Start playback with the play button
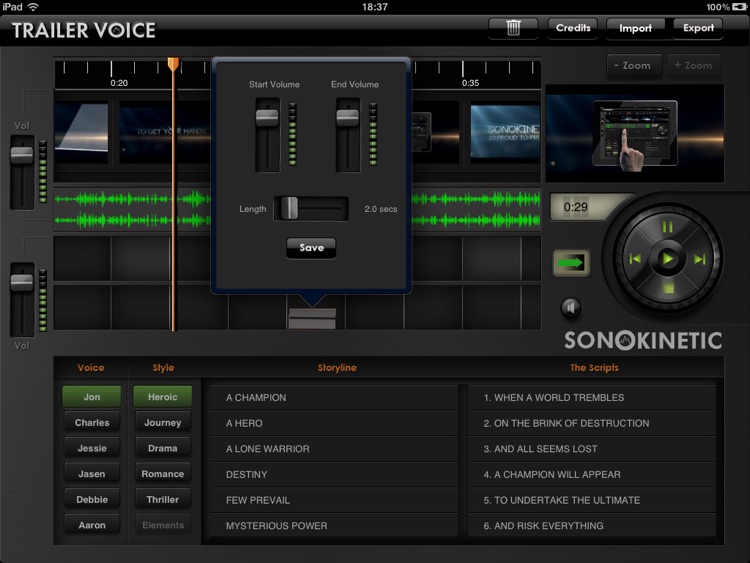 point(667,259)
